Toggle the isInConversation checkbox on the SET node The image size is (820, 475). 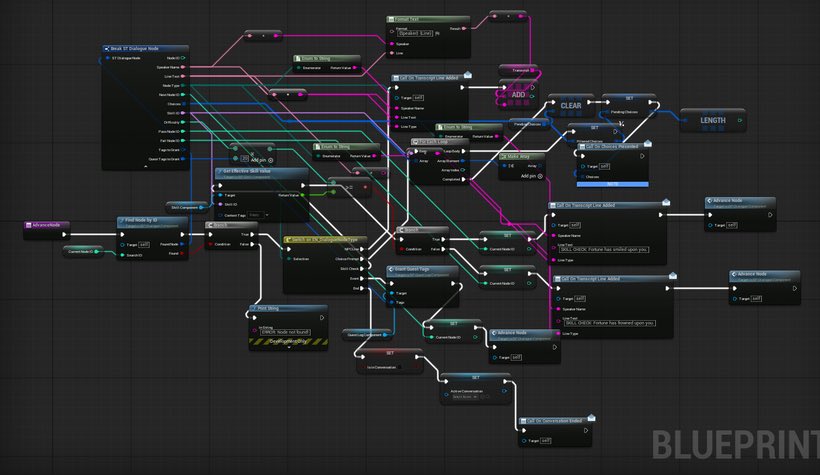pyautogui.click(x=400, y=367)
